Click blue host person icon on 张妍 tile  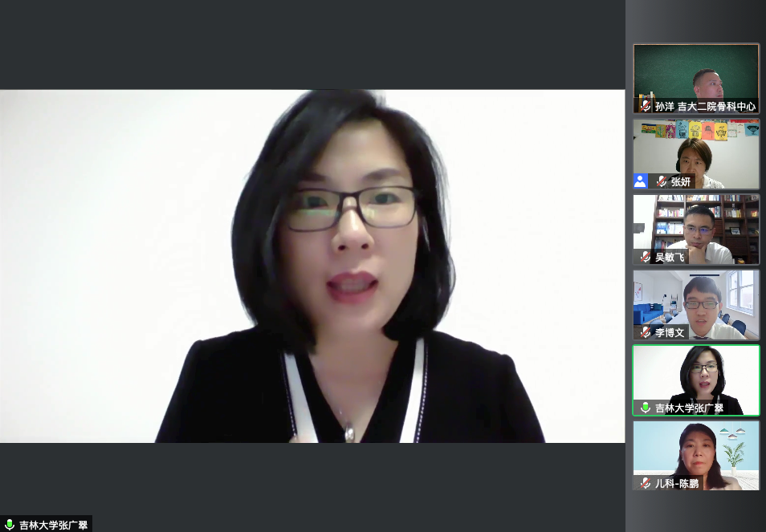(641, 181)
